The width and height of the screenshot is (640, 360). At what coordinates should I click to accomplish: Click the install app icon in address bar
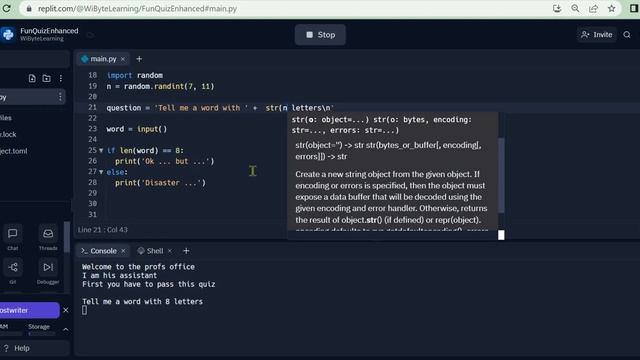[x=557, y=9]
